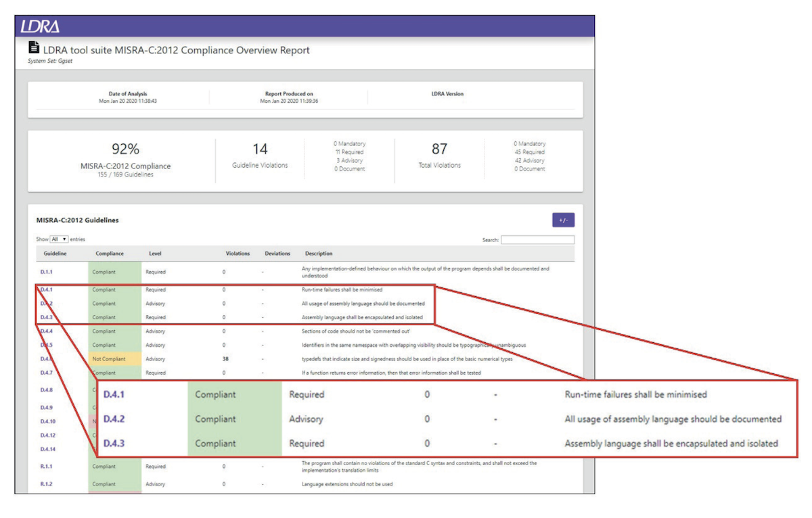Open the D.4.4 guideline link
The height and width of the screenshot is (518, 812).
(47, 331)
